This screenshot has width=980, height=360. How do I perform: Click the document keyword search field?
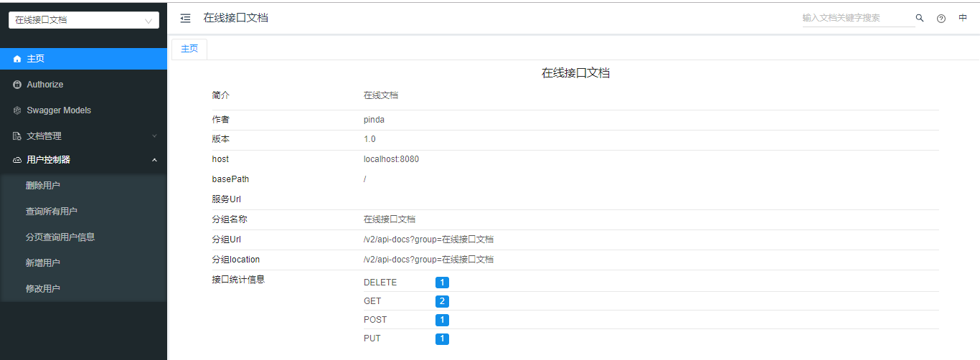tap(857, 18)
